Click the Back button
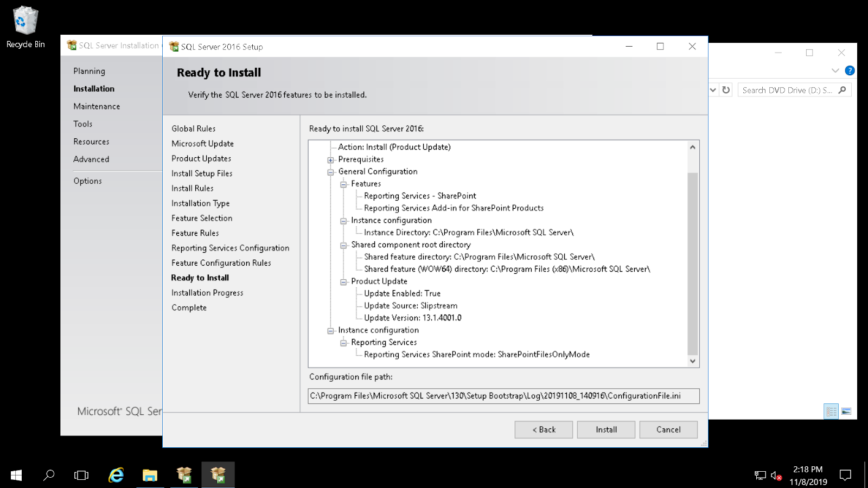Viewport: 868px width, 488px height. pos(544,429)
